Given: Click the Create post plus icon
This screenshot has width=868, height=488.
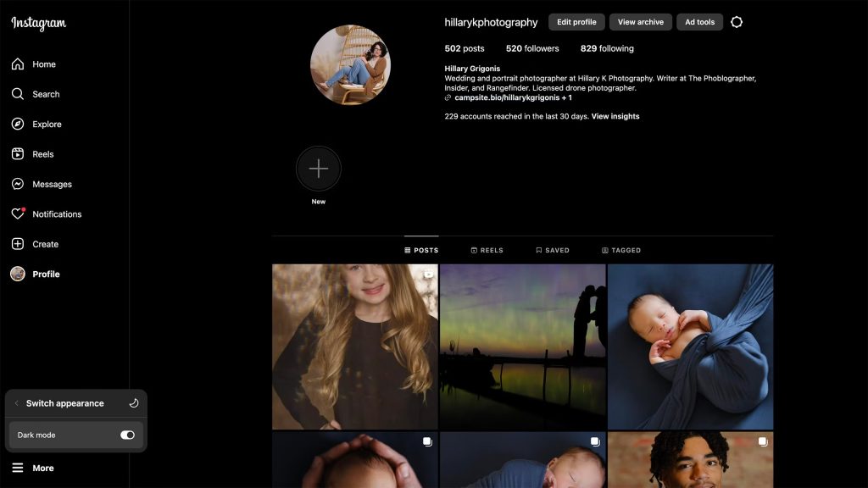Looking at the screenshot, I should [x=17, y=243].
